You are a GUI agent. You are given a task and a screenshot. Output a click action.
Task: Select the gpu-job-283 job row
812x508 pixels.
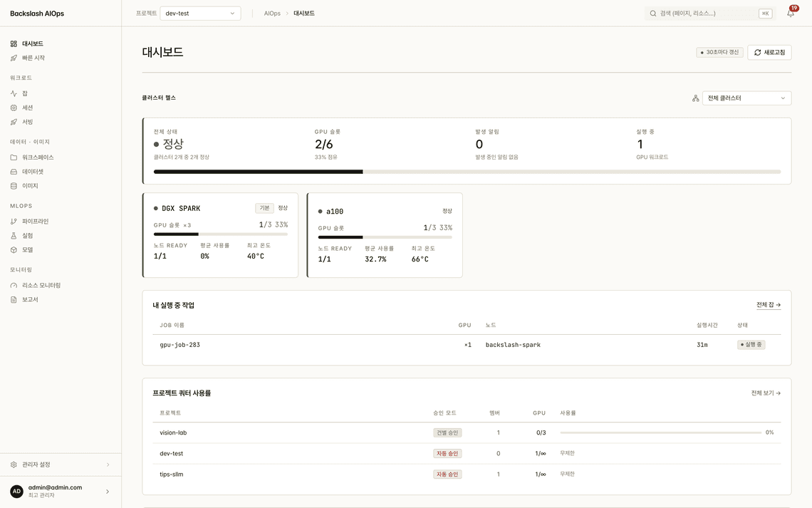tap(467, 345)
